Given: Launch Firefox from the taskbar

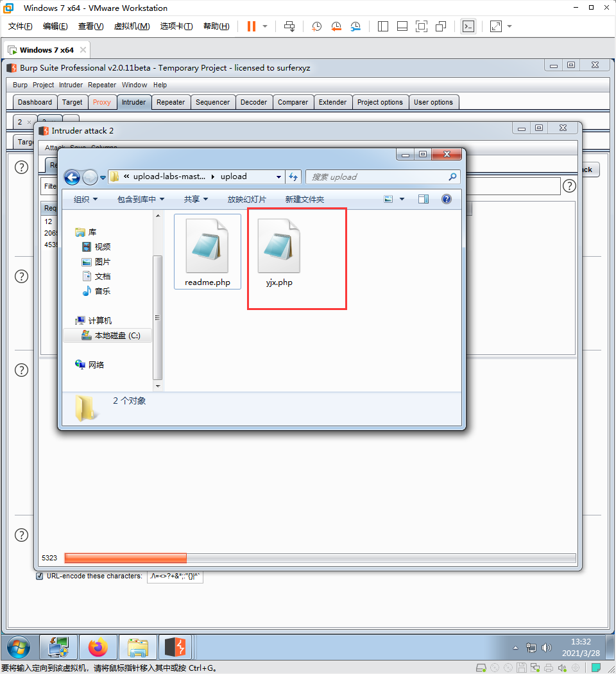Looking at the screenshot, I should [98, 647].
